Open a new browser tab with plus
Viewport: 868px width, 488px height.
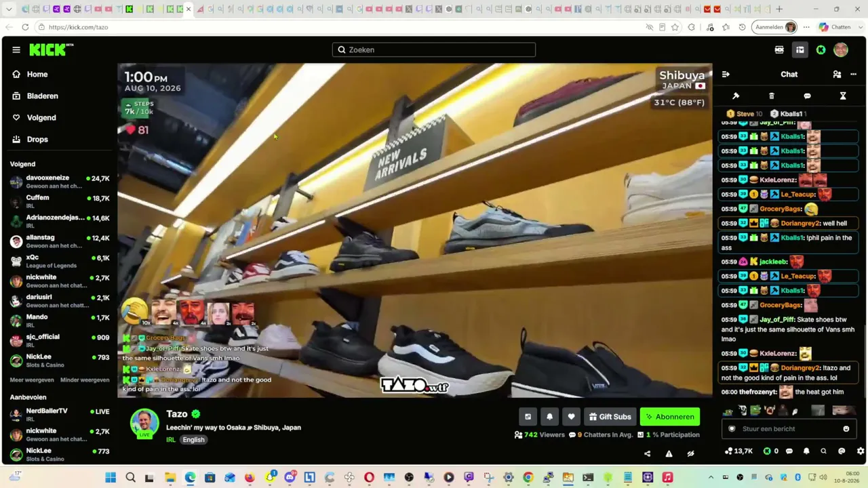pyautogui.click(x=779, y=9)
